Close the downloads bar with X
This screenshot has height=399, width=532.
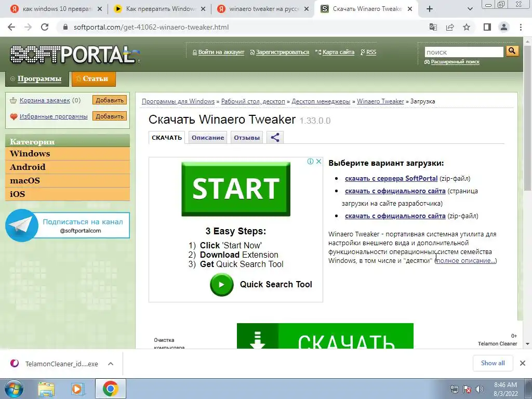pyautogui.click(x=523, y=363)
